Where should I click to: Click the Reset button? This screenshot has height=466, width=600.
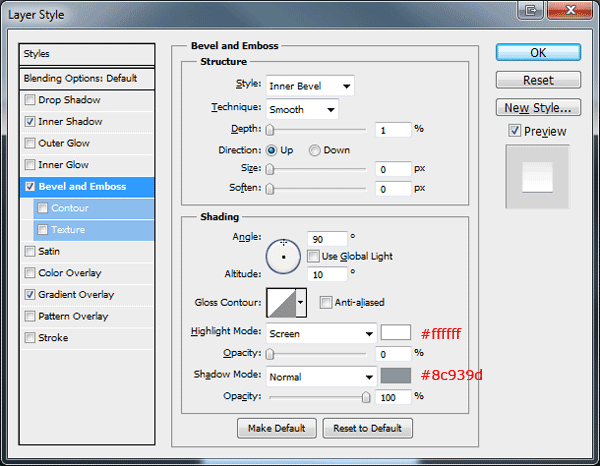click(538, 80)
